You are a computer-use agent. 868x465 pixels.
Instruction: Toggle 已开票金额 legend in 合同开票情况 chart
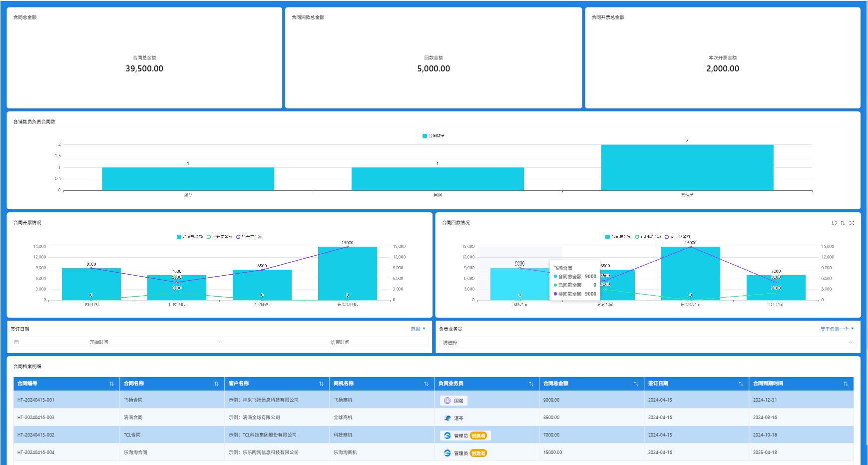[220, 237]
